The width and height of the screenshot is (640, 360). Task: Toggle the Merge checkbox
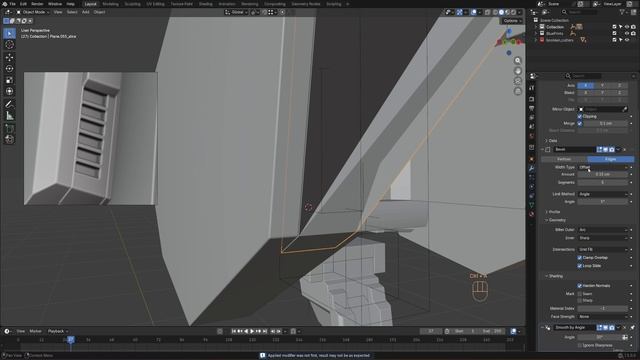pyautogui.click(x=580, y=123)
